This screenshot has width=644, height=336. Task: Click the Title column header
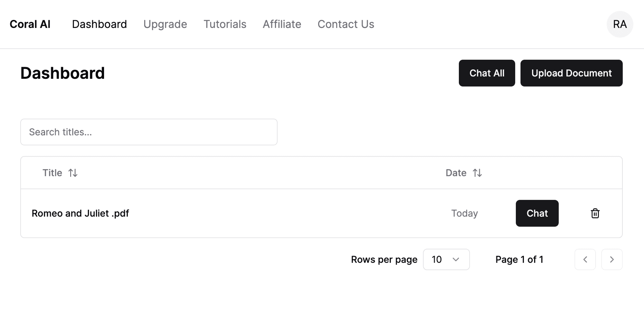tap(52, 173)
